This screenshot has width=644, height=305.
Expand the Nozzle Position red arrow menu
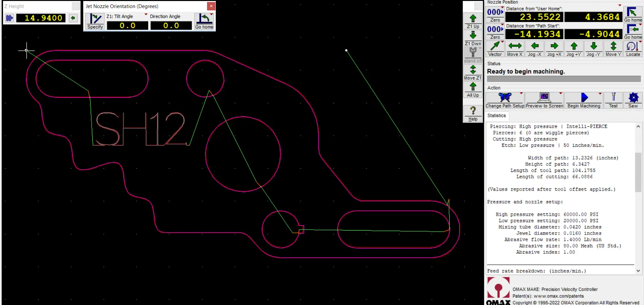coord(620,5)
